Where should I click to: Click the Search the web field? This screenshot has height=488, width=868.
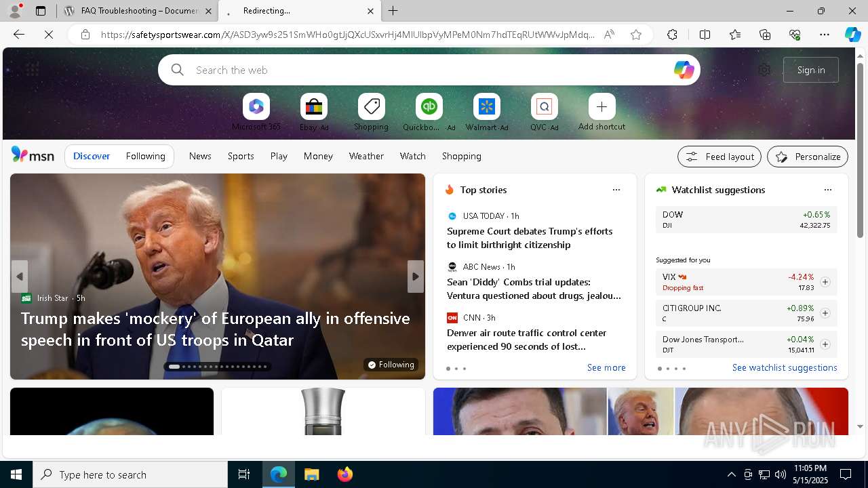(x=429, y=70)
